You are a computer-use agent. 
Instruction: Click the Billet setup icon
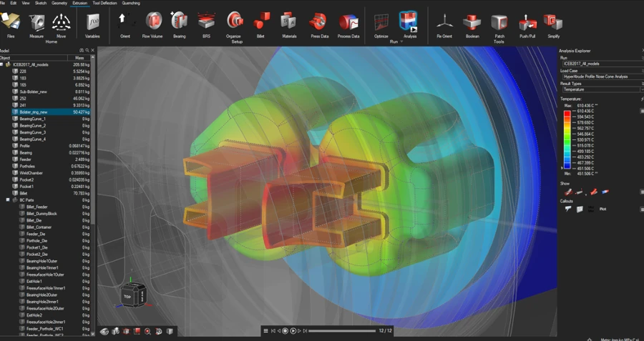point(261,22)
